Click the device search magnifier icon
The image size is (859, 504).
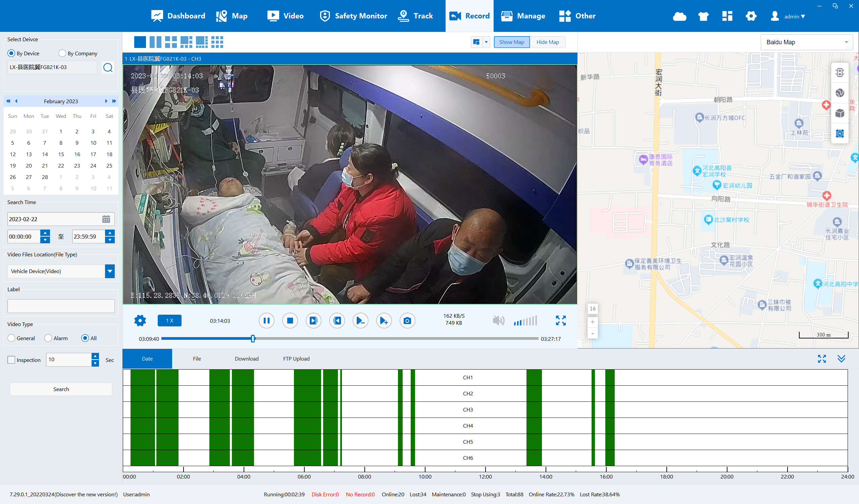pyautogui.click(x=108, y=67)
